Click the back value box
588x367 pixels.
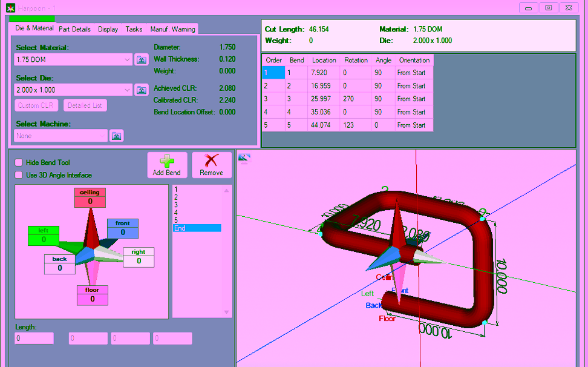click(60, 268)
